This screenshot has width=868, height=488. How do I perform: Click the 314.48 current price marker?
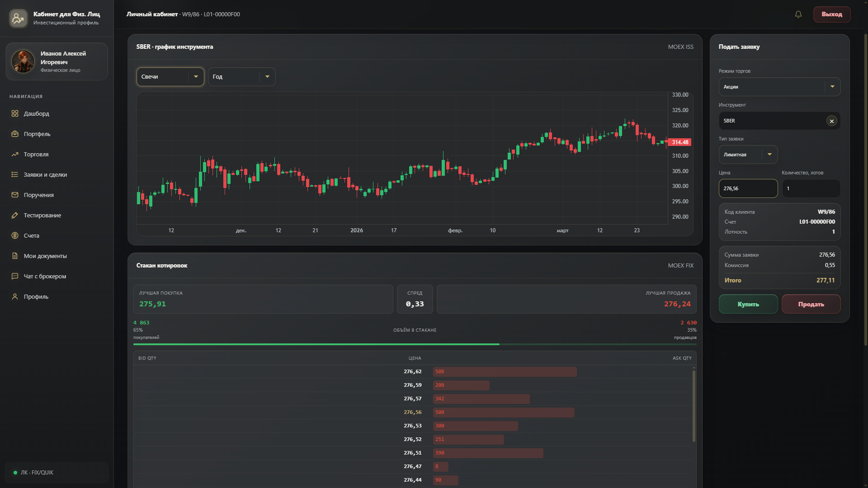679,142
